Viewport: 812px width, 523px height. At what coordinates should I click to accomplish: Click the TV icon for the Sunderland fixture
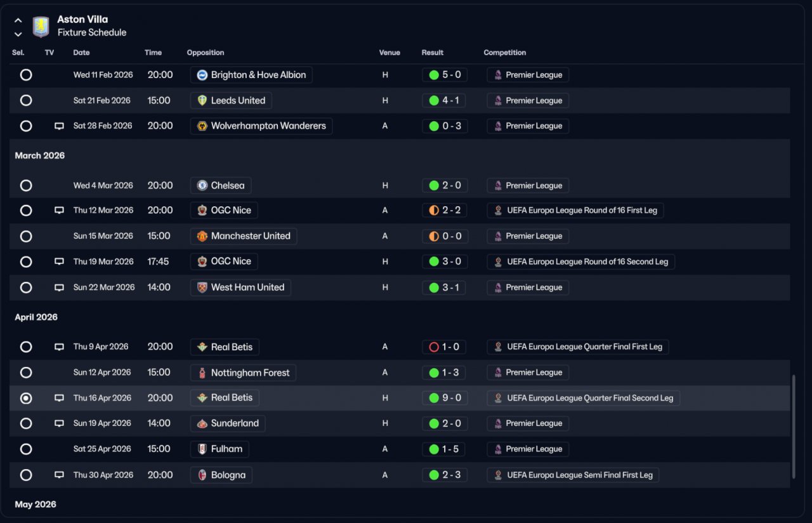tap(59, 423)
